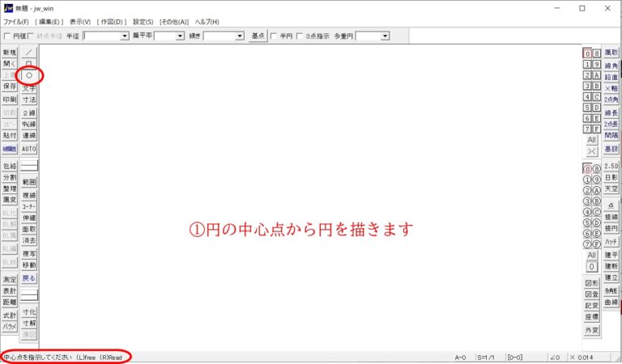The image size is (622, 364).
Task: Select the rectangle (□) drawing tool
Action: coord(29,64)
